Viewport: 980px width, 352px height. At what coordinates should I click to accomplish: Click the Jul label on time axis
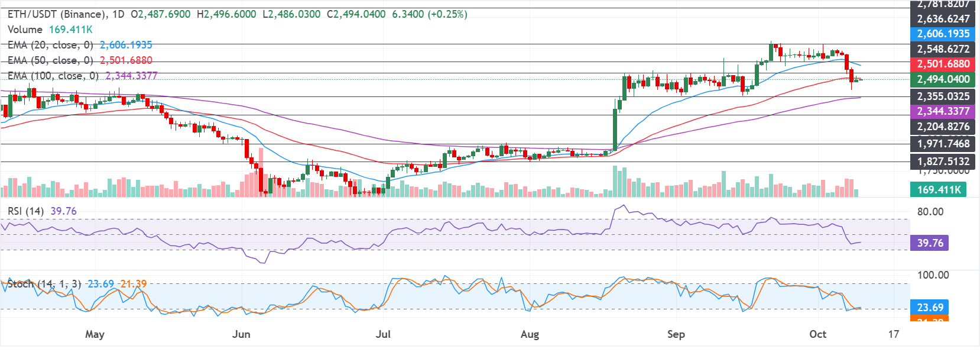pos(383,334)
